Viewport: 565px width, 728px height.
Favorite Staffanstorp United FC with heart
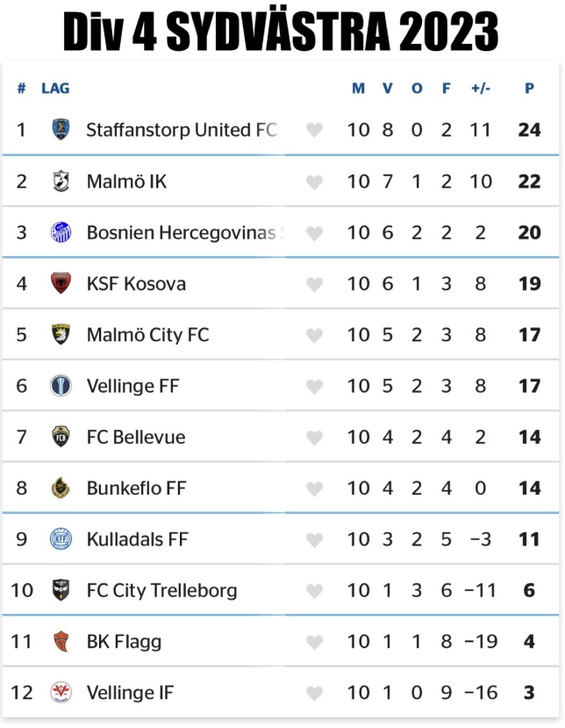pyautogui.click(x=314, y=130)
